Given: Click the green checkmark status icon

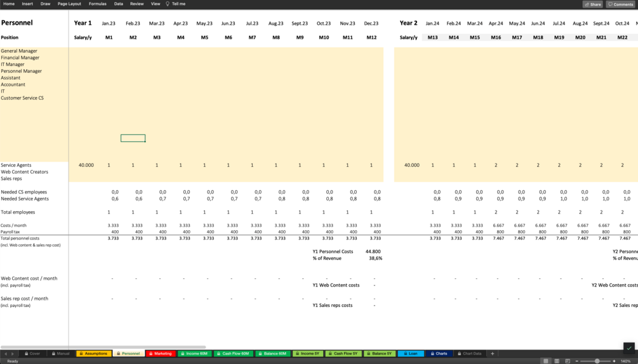Looking at the screenshot, I should pyautogui.click(x=629, y=348).
